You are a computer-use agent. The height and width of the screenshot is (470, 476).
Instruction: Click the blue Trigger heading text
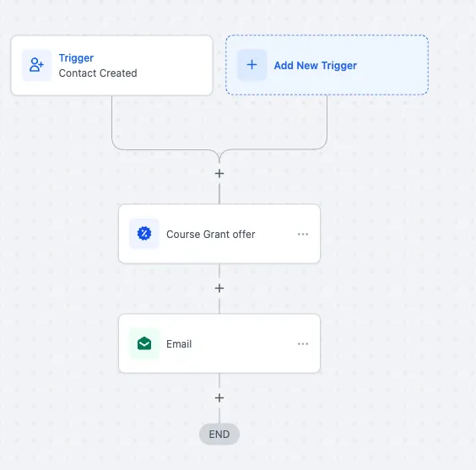pos(76,57)
